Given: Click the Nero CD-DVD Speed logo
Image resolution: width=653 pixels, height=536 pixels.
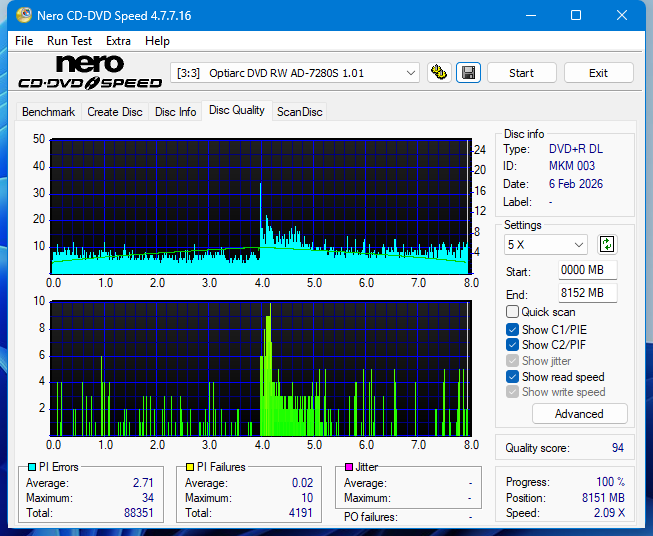Looking at the screenshot, I should coord(89,74).
